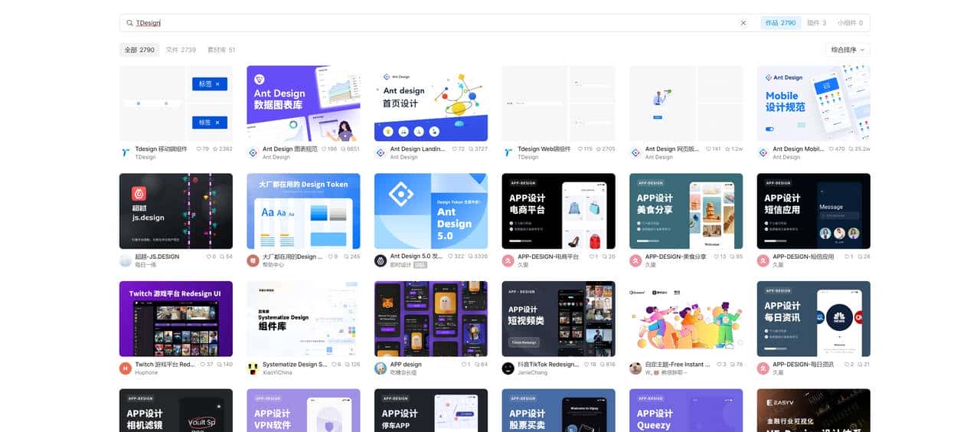980x432 pixels.
Task: Open APP设计 股票买卖 thumbnail
Action: tap(558, 411)
